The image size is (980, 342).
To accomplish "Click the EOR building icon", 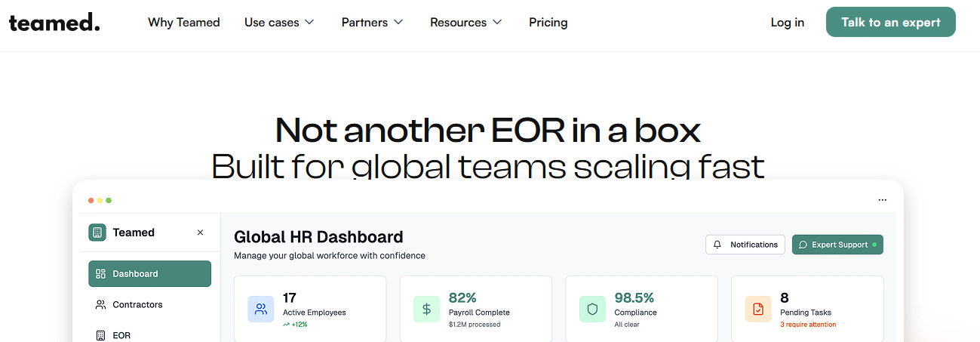I will [100, 335].
